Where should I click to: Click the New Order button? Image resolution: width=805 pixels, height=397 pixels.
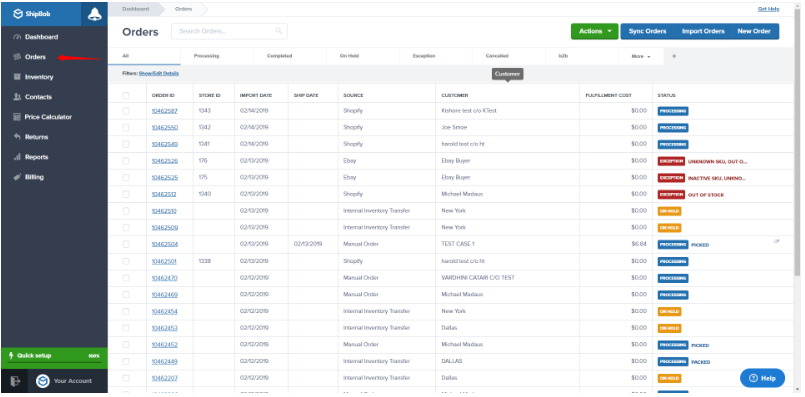(754, 31)
